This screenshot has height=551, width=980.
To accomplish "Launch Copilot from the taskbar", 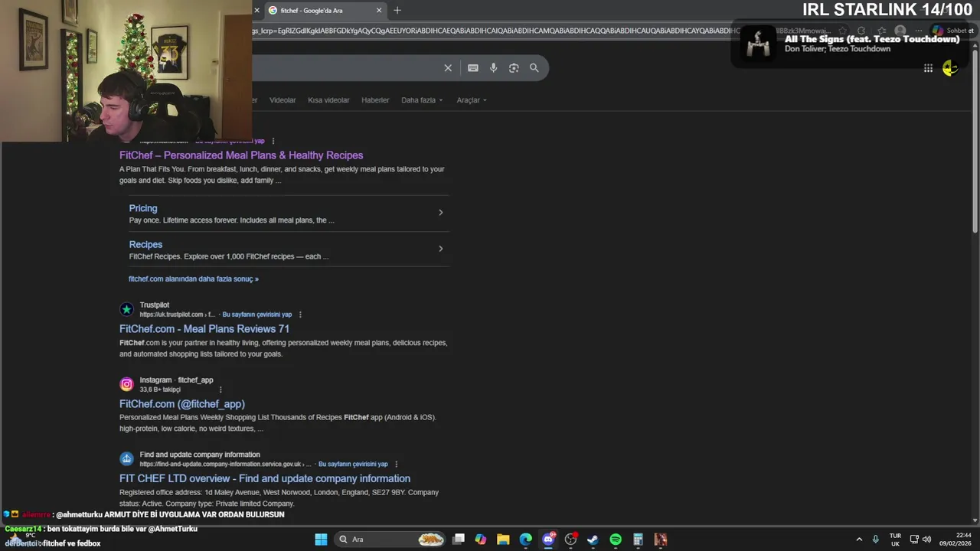I will (x=480, y=540).
